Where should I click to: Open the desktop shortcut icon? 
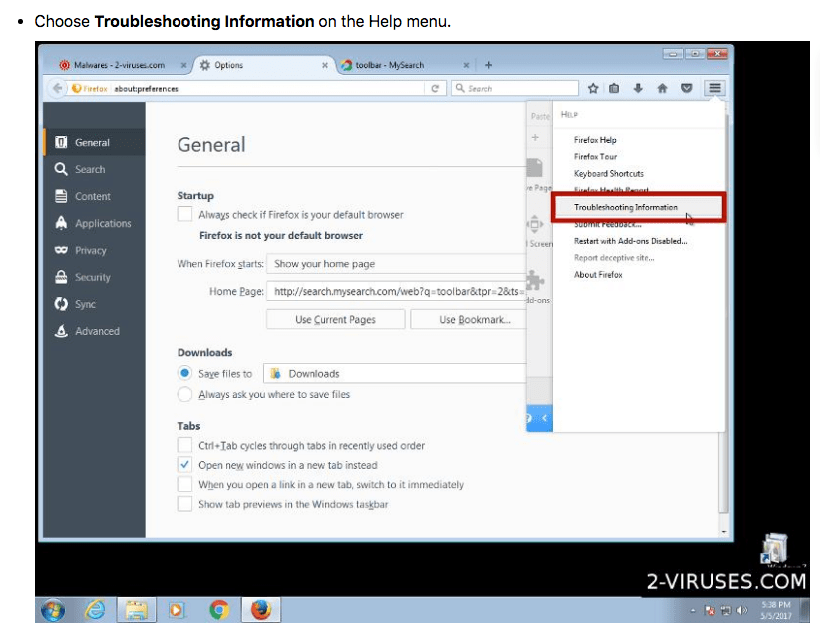tap(775, 549)
